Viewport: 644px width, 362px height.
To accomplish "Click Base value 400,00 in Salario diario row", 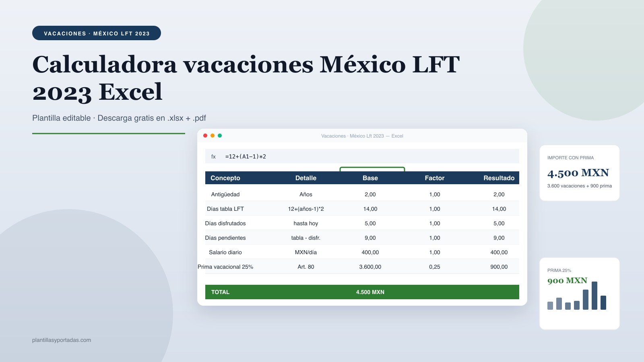I will pos(370,252).
